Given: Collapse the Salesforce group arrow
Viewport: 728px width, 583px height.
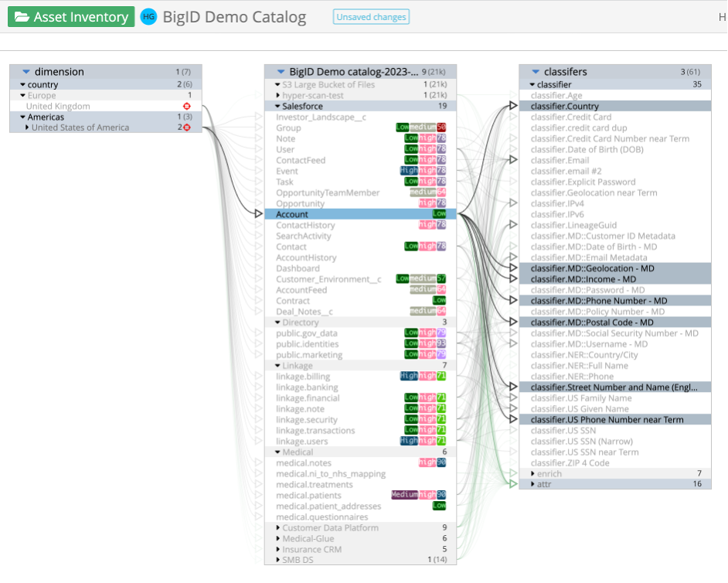Looking at the screenshot, I should coord(277,106).
